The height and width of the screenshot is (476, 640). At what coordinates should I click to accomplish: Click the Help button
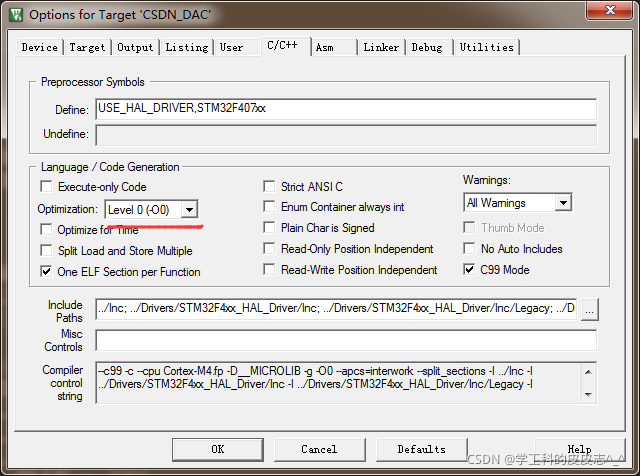pyautogui.click(x=580, y=449)
